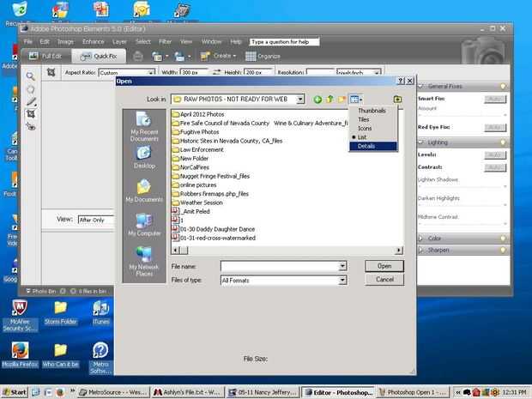Screen dimensions: 532x399
Task: Open the resolution units dropdown
Action: 377,73
